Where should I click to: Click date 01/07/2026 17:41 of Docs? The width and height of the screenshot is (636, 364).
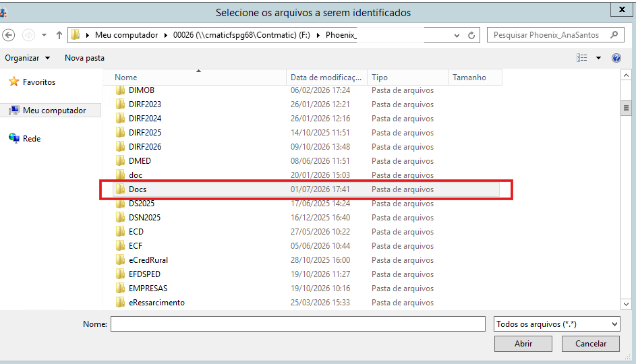(x=320, y=189)
